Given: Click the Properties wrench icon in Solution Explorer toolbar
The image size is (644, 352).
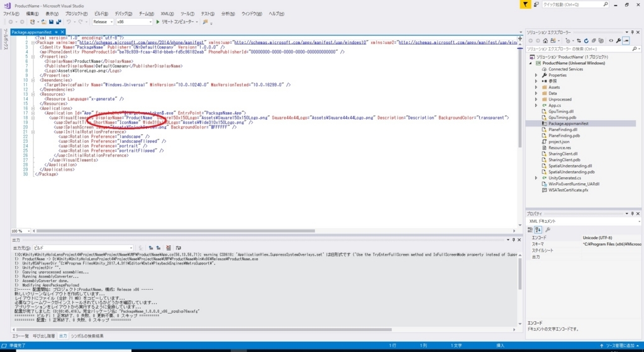Looking at the screenshot, I should pos(618,41).
